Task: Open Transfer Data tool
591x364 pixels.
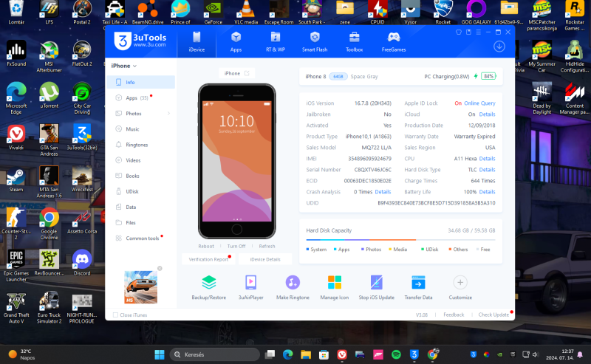Action: pyautogui.click(x=418, y=287)
